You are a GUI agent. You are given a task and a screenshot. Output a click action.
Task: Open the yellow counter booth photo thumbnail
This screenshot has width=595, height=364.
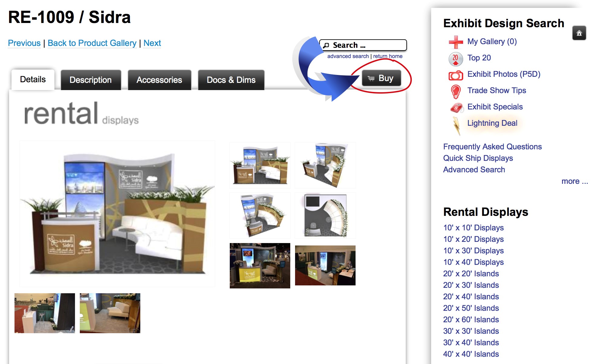click(x=260, y=266)
